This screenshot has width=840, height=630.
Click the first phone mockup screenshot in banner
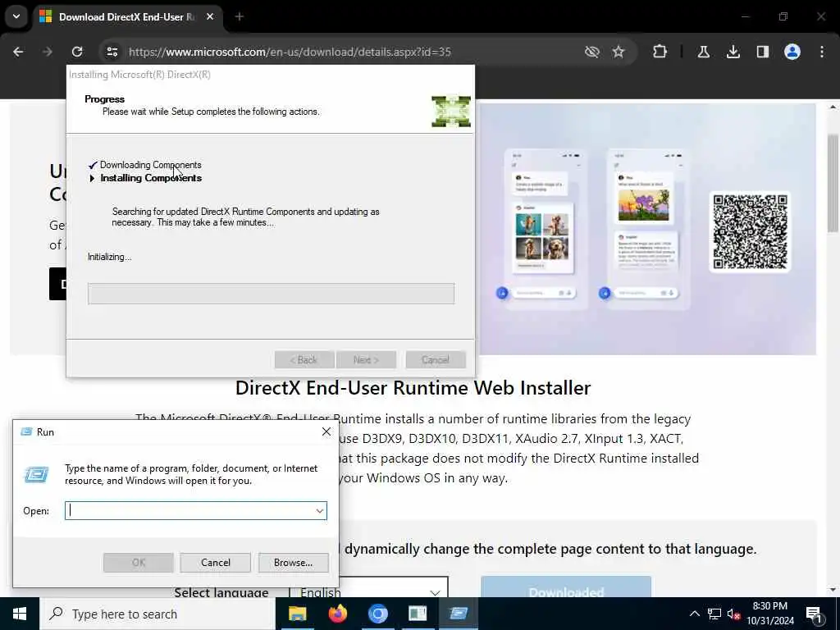click(545, 230)
